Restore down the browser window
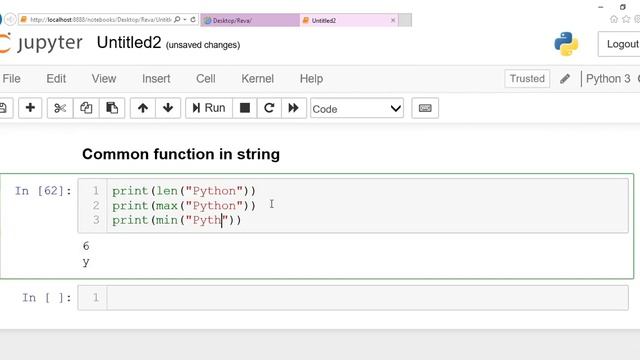 pyautogui.click(x=622, y=7)
